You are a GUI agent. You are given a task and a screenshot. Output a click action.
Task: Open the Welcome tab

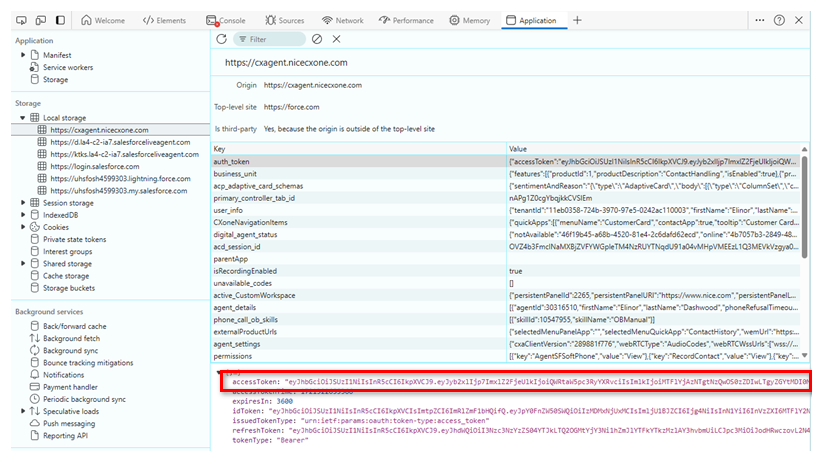(103, 20)
